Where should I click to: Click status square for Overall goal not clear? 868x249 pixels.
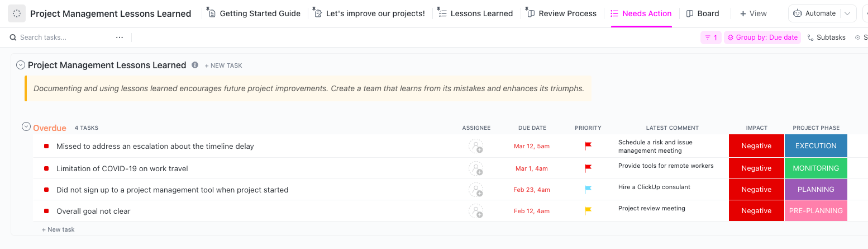(46, 212)
